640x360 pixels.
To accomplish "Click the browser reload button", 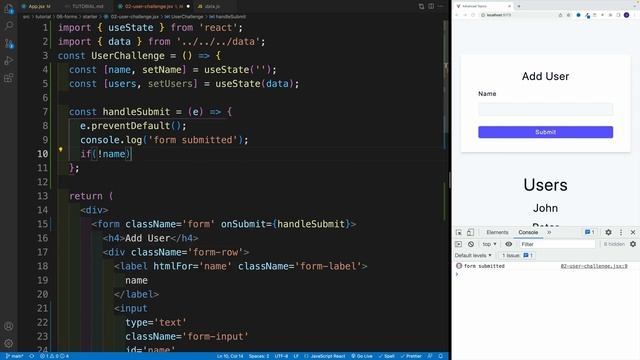I will (x=473, y=15).
